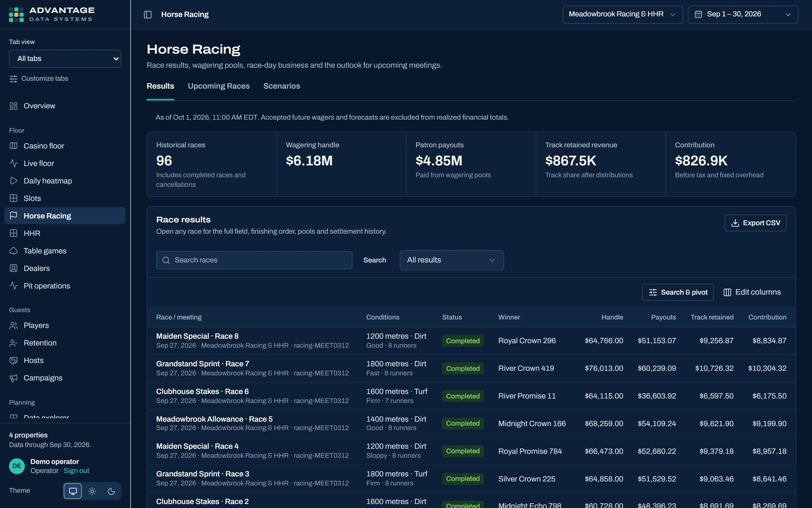Click the DE user avatar

17,466
